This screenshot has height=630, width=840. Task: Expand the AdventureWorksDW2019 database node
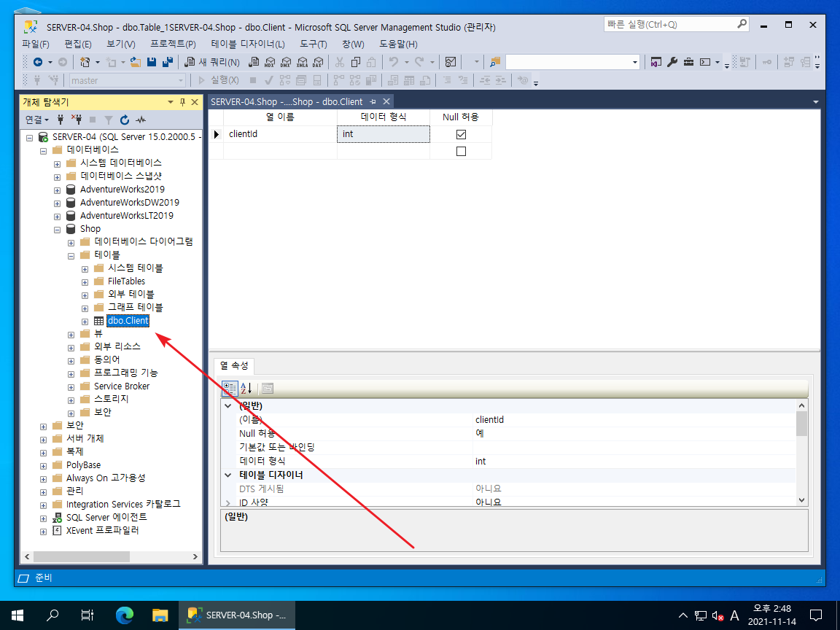(57, 203)
